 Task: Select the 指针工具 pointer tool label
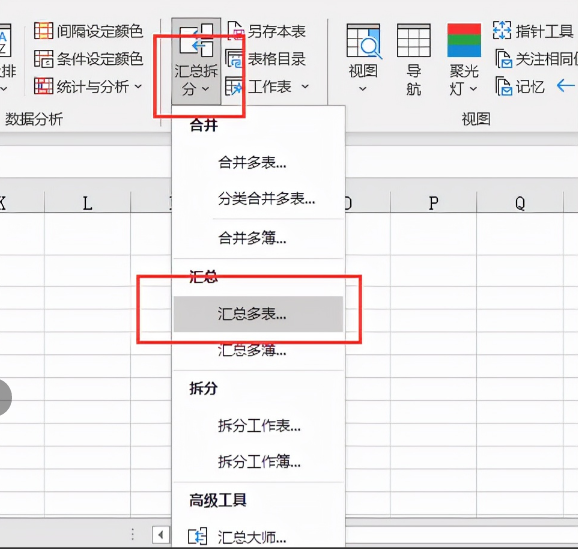tap(544, 31)
